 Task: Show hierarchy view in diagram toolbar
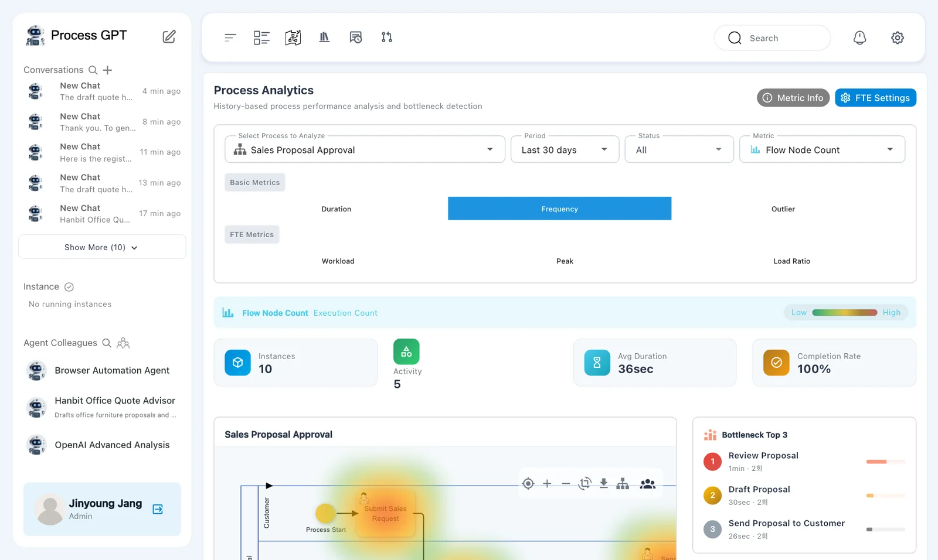pyautogui.click(x=623, y=483)
